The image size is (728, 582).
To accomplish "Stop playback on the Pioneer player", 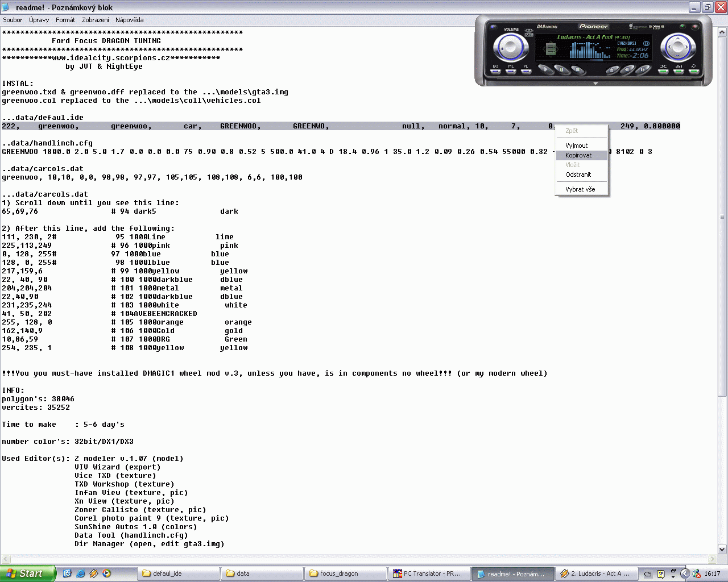I will click(577, 70).
